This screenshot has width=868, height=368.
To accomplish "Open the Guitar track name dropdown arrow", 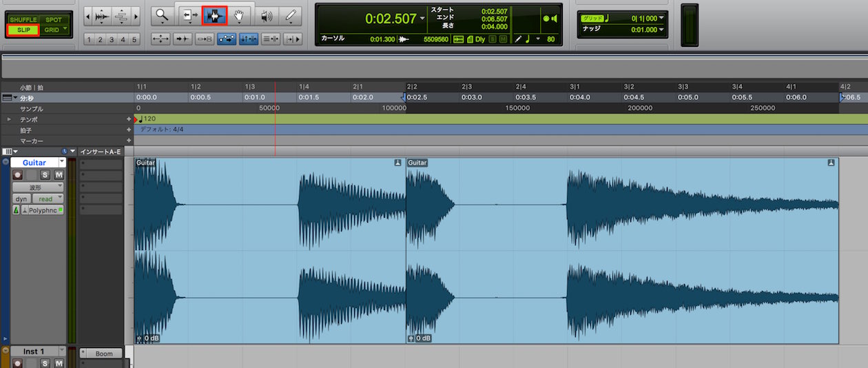I will pos(62,163).
